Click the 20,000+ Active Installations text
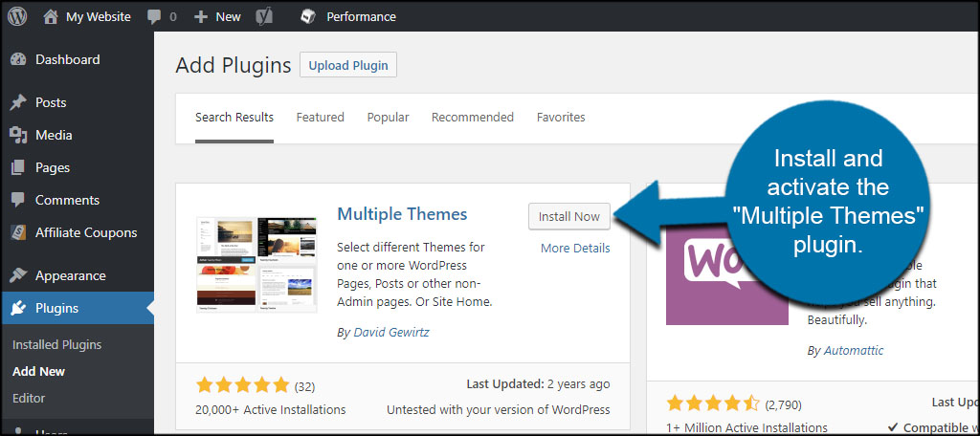 click(270, 410)
